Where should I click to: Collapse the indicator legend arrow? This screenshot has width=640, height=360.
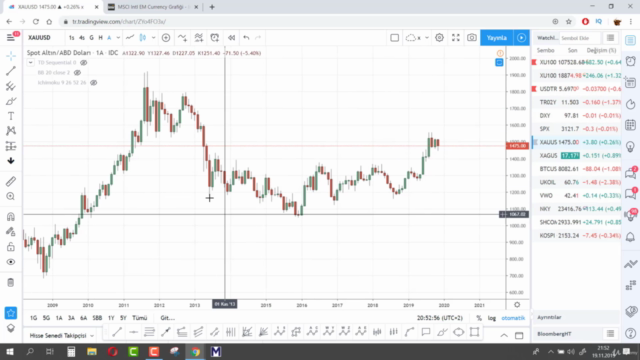pyautogui.click(x=31, y=62)
